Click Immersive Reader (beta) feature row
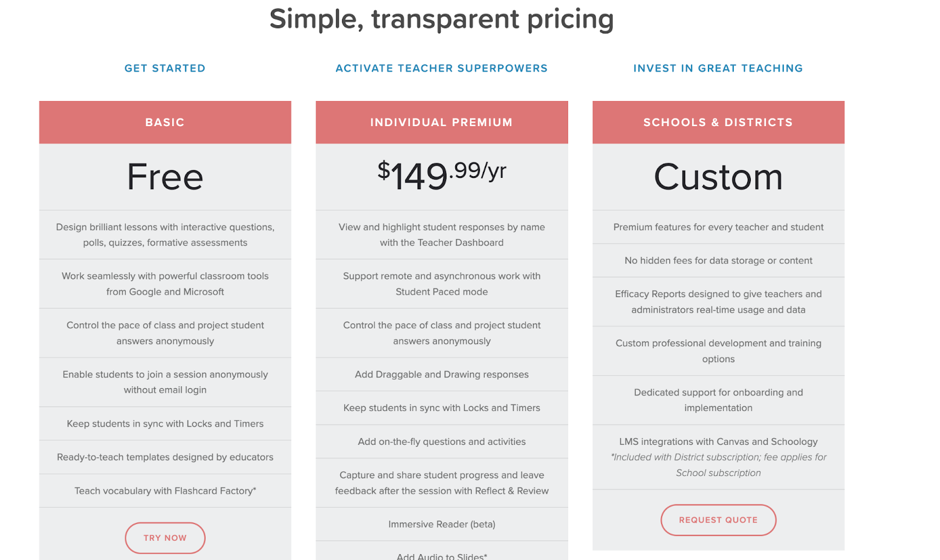The height and width of the screenshot is (560, 940). [441, 524]
